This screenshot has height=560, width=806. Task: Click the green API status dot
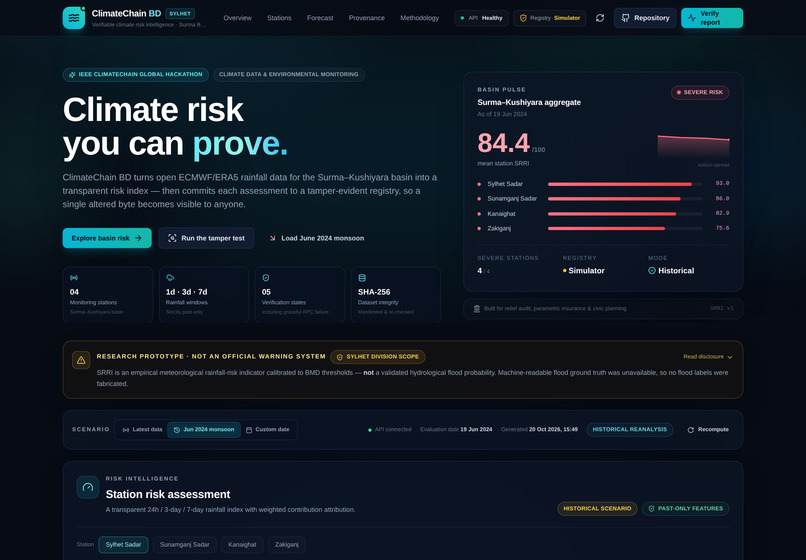pos(462,18)
